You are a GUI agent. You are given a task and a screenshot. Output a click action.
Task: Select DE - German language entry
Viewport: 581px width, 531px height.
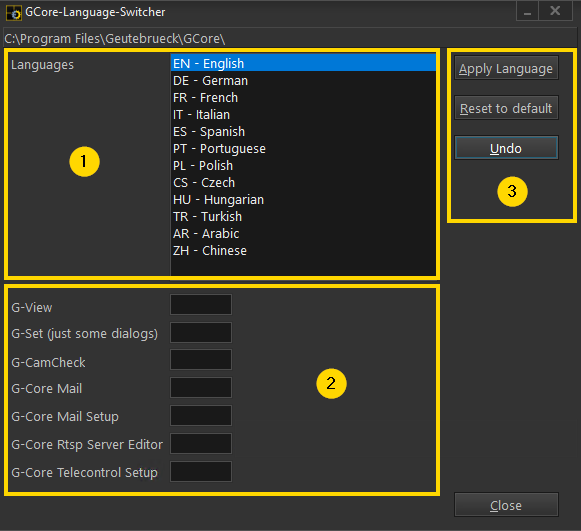click(303, 80)
